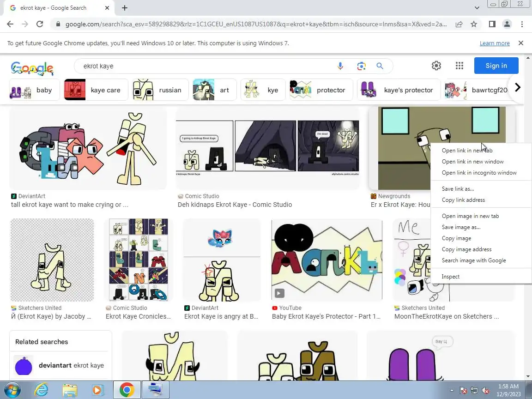The height and width of the screenshot is (399, 532).
Task: Open 'tall ekrot kaye want to make crying' thumbnail
Action: [88, 148]
